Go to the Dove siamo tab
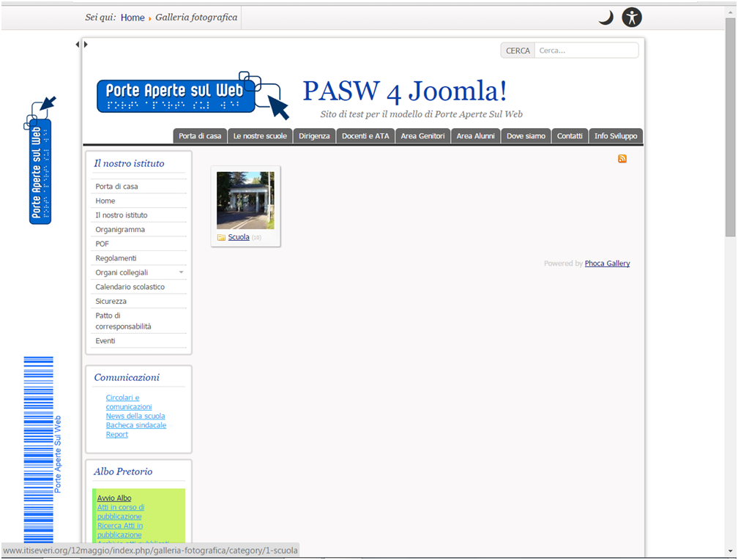Screen dimensions: 738x560 [x=526, y=136]
